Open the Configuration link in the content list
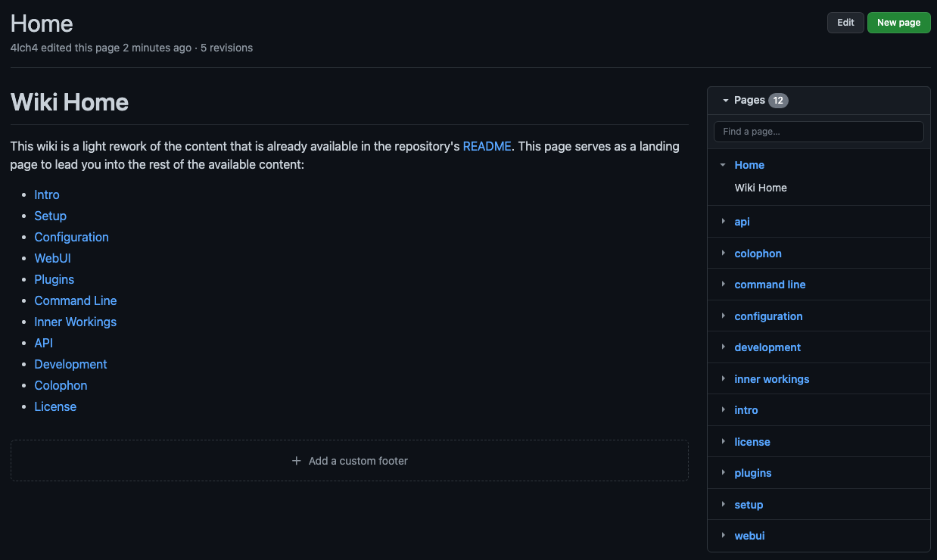 pyautogui.click(x=71, y=237)
